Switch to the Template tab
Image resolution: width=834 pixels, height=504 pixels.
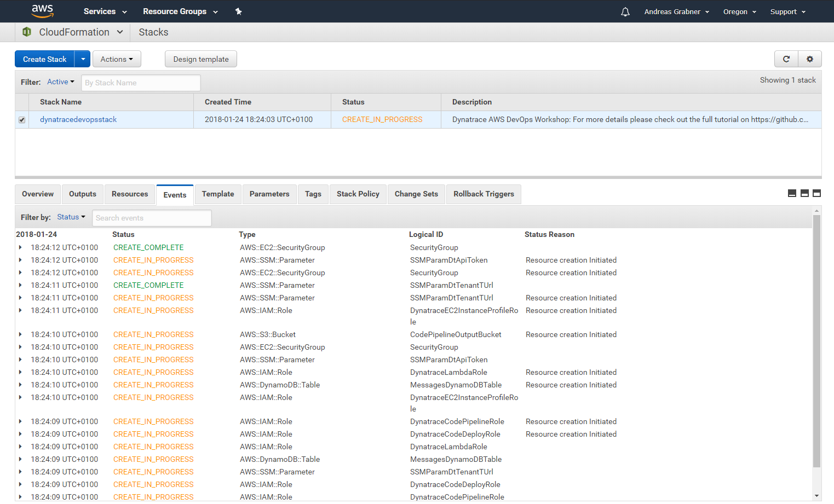[x=218, y=194]
